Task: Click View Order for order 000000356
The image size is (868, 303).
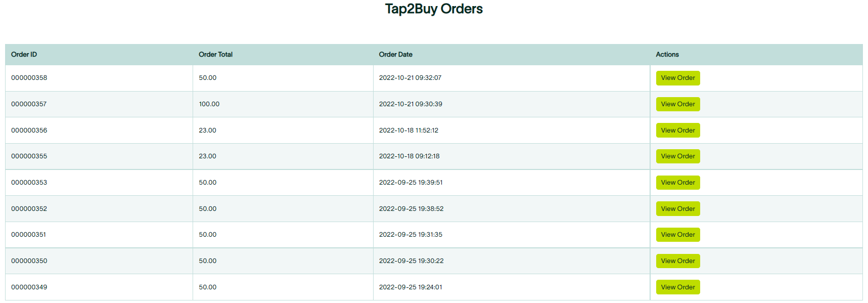Action: [x=677, y=130]
